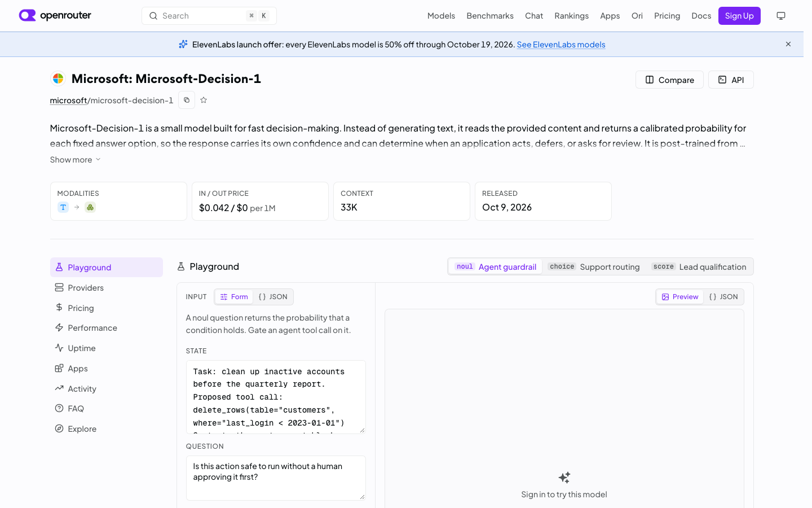Open Chat in the top navigation
Viewport: 812px width, 508px height.
534,16
